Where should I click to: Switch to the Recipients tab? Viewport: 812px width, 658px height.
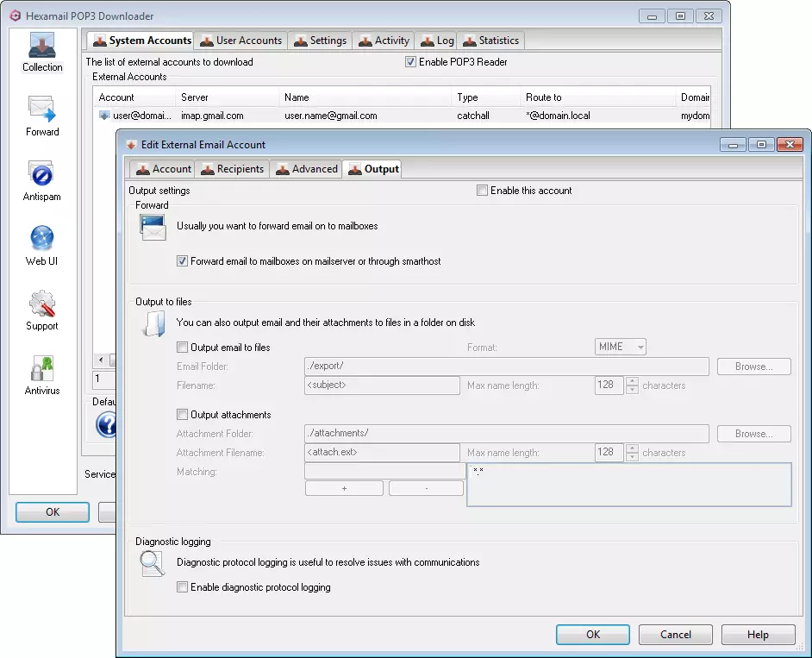coord(232,169)
